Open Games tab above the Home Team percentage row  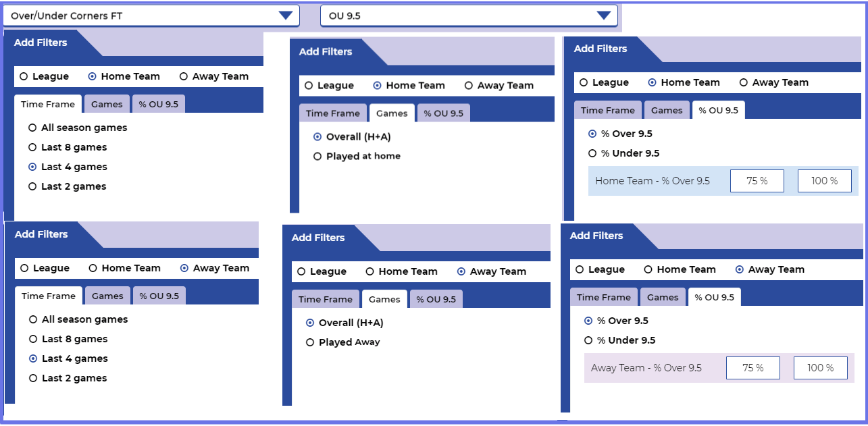[667, 110]
